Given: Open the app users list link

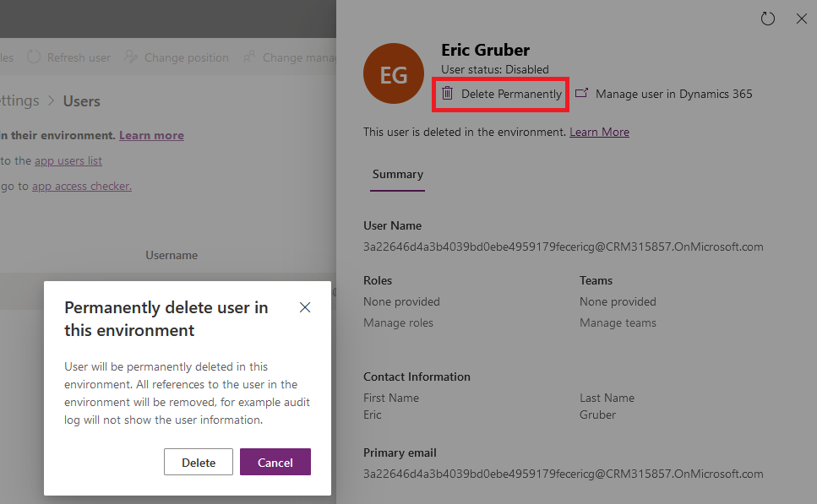Looking at the screenshot, I should [x=68, y=160].
